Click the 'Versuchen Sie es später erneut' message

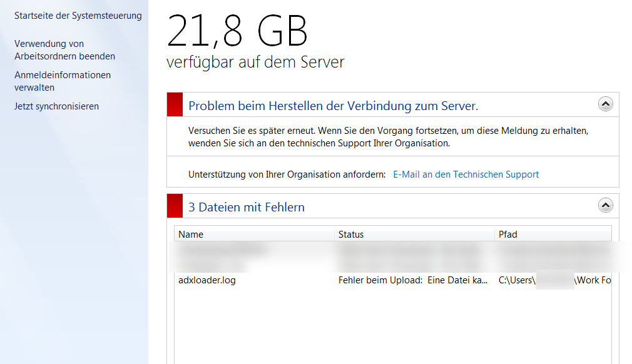388,137
